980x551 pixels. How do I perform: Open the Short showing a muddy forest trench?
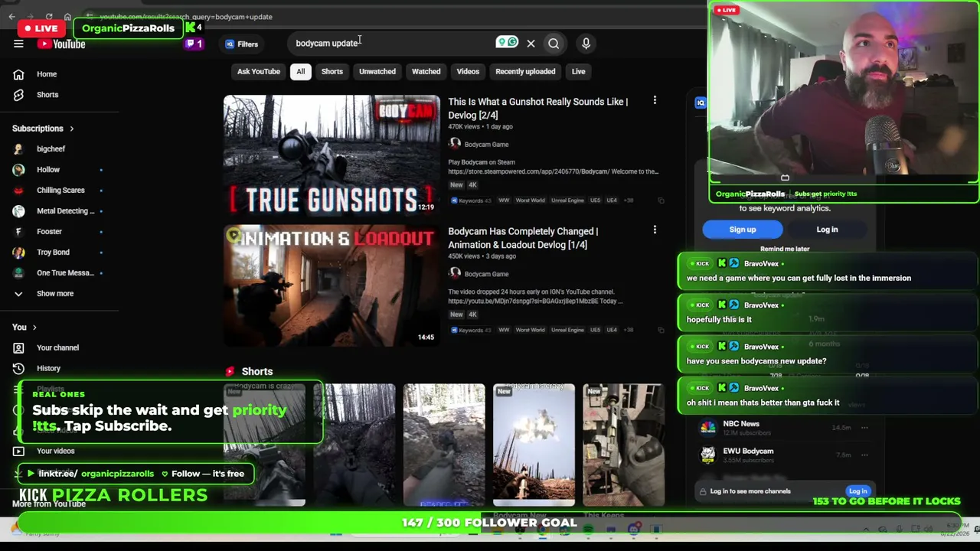[x=354, y=445]
